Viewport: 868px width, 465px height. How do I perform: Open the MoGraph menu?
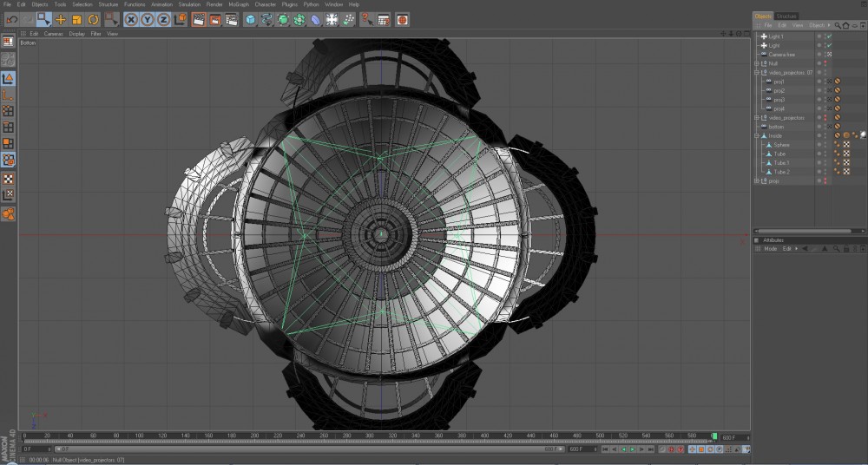(239, 4)
